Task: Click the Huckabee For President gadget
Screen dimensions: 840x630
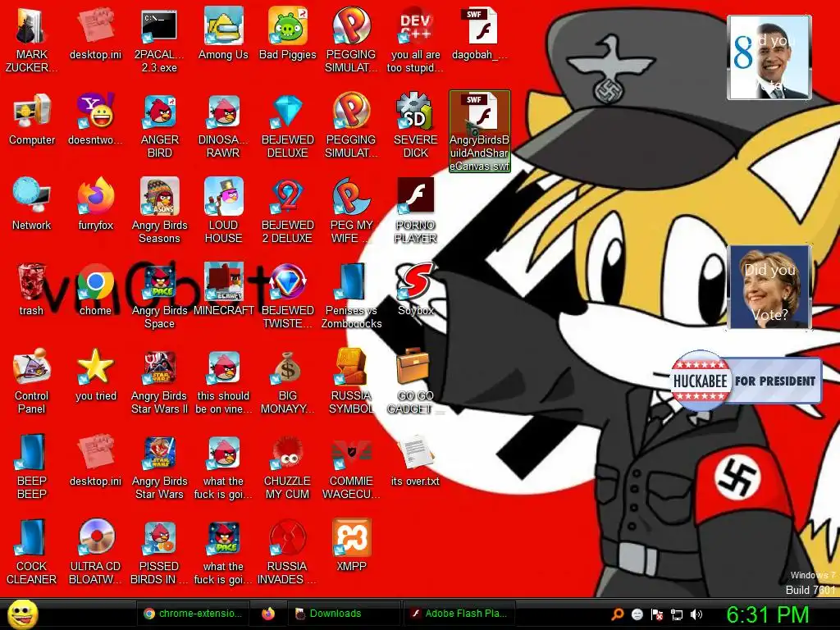Action: coord(746,381)
